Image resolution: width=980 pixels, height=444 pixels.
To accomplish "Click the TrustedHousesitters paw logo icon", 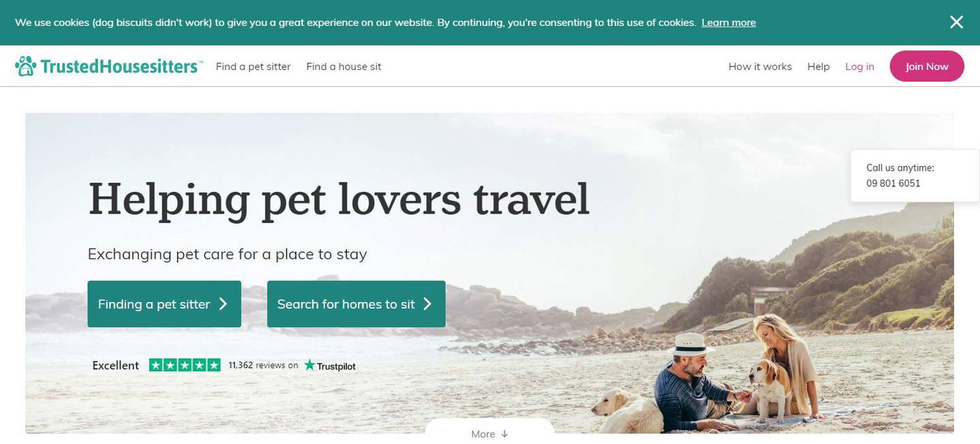I will click(x=26, y=66).
